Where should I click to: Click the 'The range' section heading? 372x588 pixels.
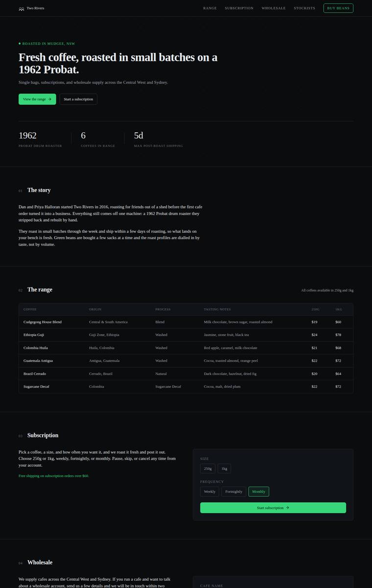tap(40, 290)
